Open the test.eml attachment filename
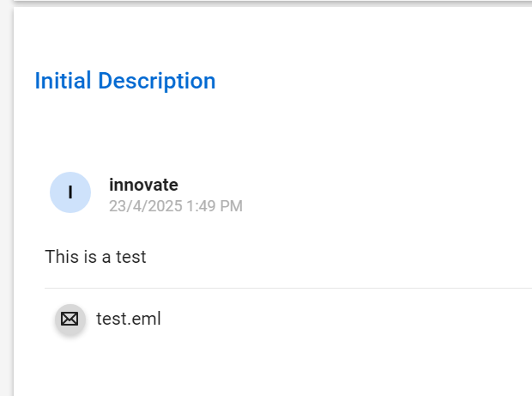Viewport: 532px width, 396px height. (128, 319)
